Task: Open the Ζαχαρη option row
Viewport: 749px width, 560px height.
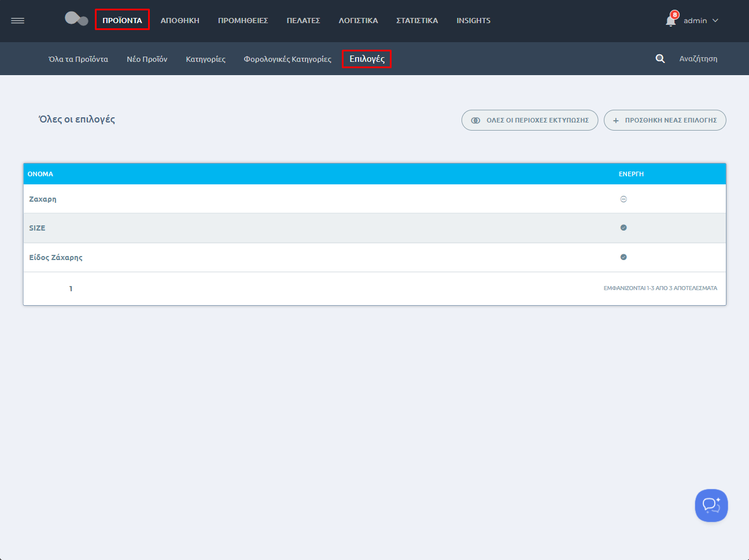Action: click(375, 199)
